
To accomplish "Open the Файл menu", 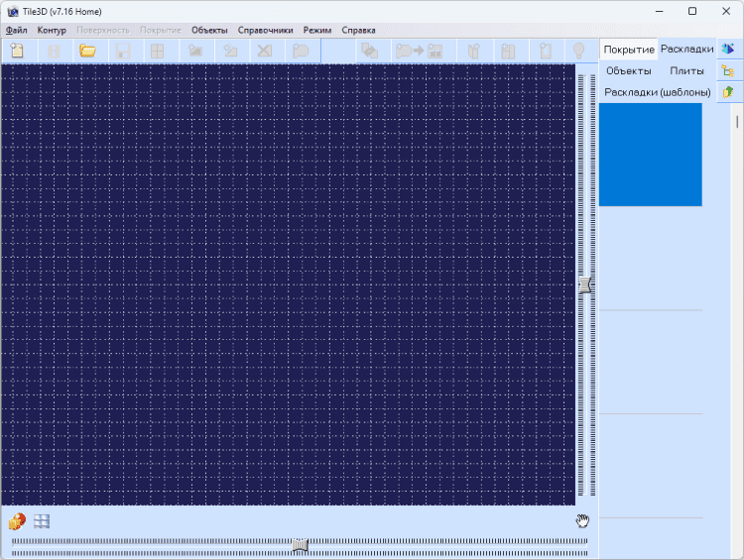I will (x=17, y=30).
